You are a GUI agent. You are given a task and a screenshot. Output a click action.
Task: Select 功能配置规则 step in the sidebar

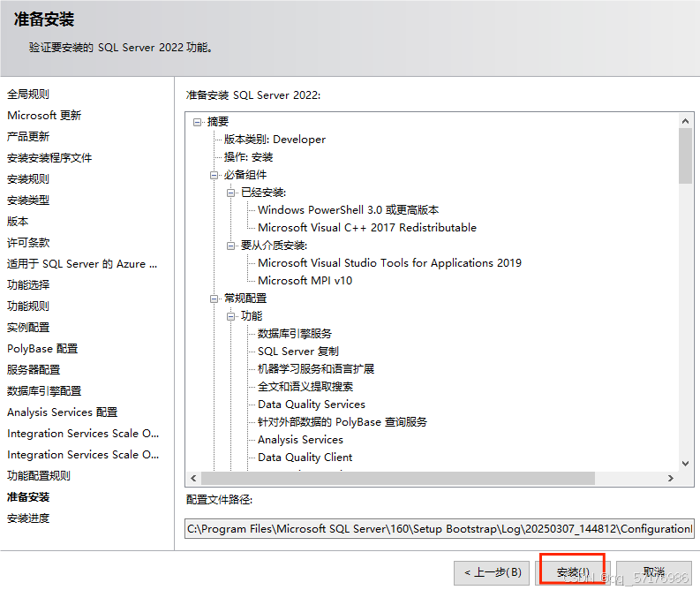[39, 476]
